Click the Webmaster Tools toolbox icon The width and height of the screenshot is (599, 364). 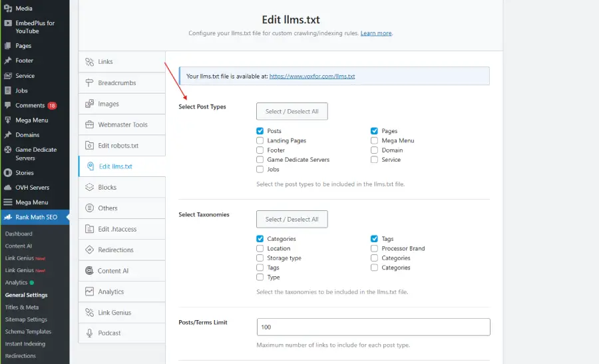point(89,124)
